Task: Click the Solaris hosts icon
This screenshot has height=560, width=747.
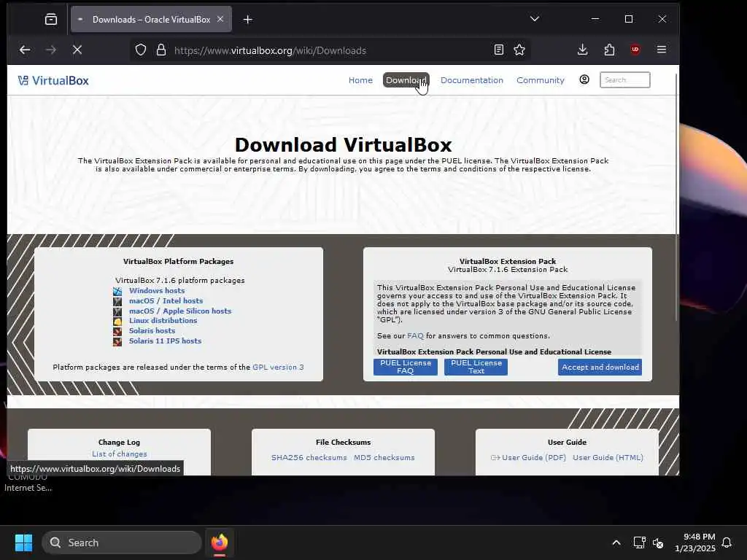Action: (x=117, y=331)
